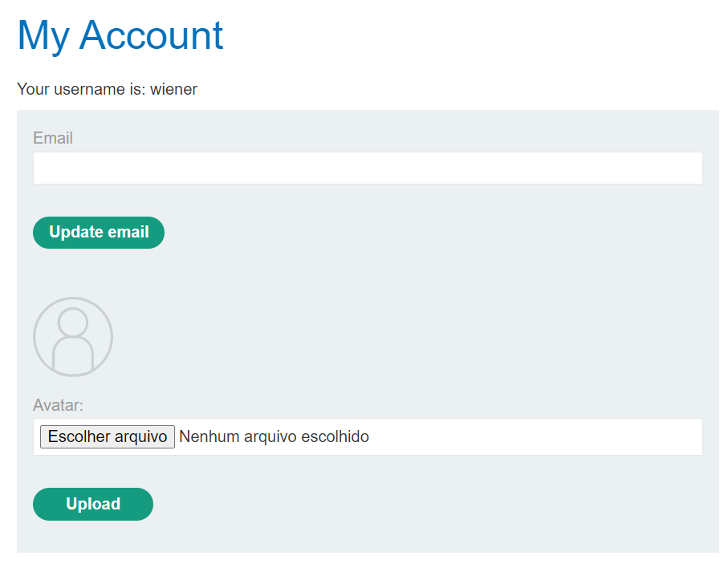Click the empty right side of the avatar file field
This screenshot has width=728, height=564.
click(x=562, y=436)
